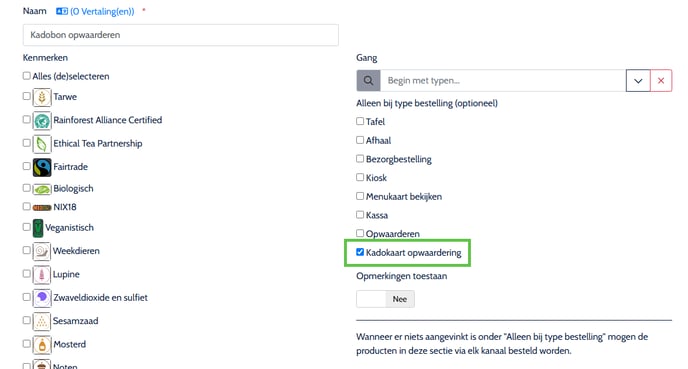Expand the Gang dropdown chevron
This screenshot has height=369, width=688.
click(638, 81)
